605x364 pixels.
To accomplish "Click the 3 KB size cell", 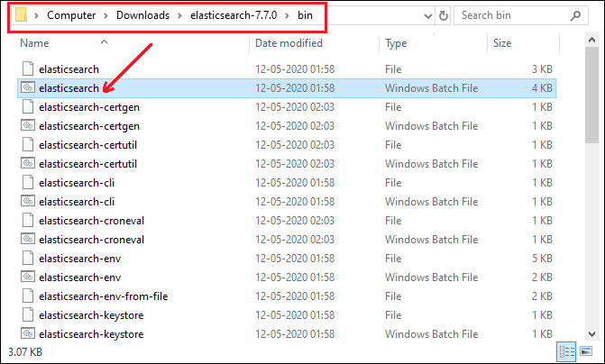I will [542, 69].
